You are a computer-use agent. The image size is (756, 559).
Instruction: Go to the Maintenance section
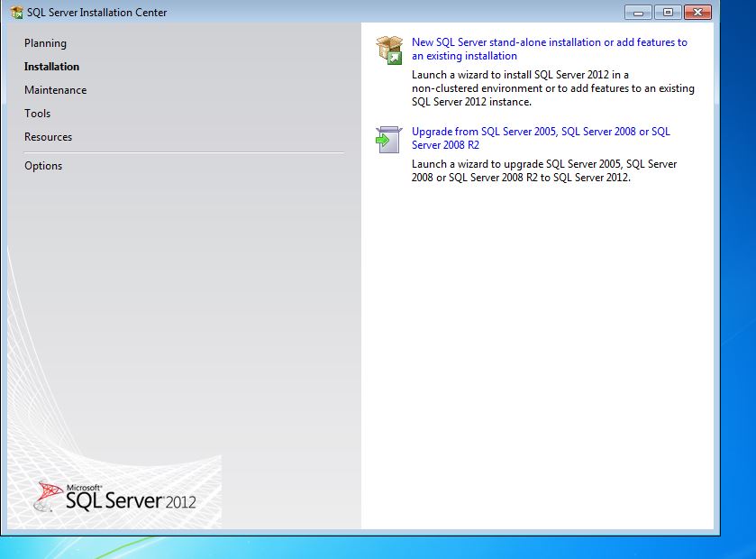point(56,90)
